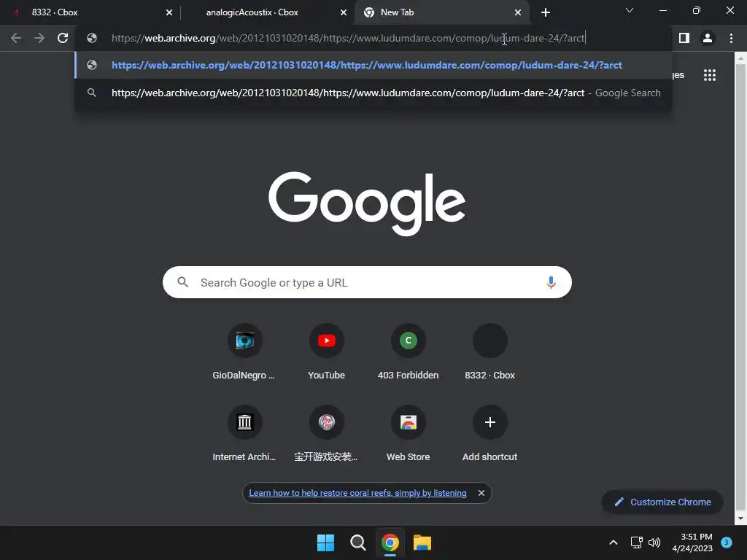Click the Google logo

(x=367, y=203)
